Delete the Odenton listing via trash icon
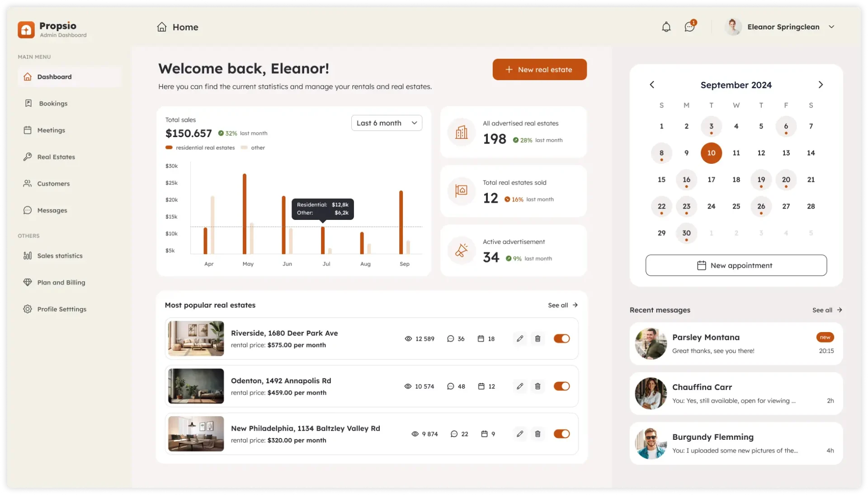The image size is (868, 495). 538,386
